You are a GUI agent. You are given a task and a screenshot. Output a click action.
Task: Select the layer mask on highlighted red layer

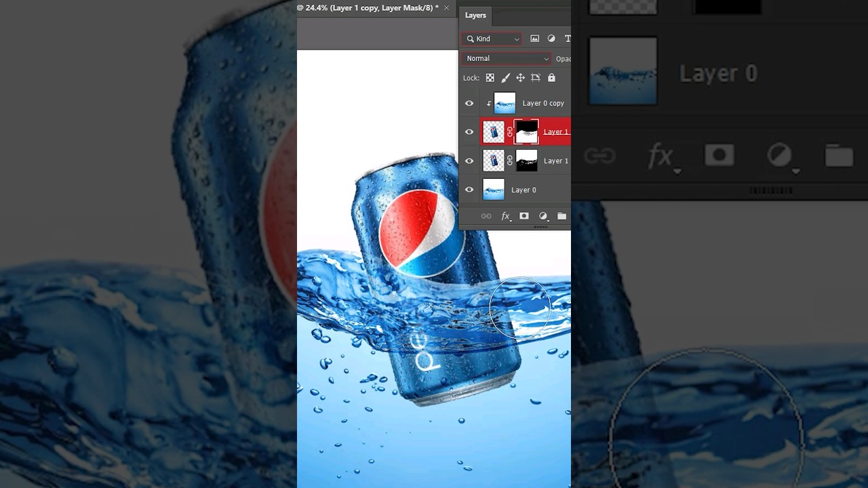[526, 131]
